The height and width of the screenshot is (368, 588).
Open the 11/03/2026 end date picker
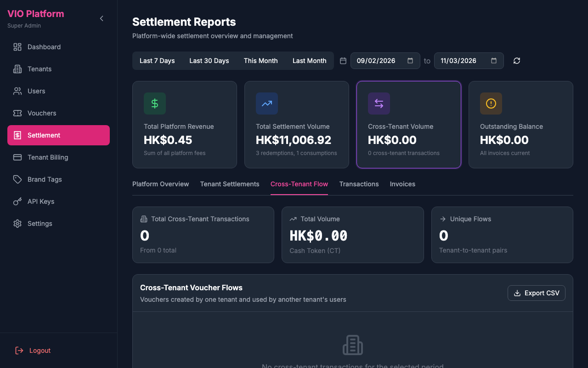tap(469, 60)
